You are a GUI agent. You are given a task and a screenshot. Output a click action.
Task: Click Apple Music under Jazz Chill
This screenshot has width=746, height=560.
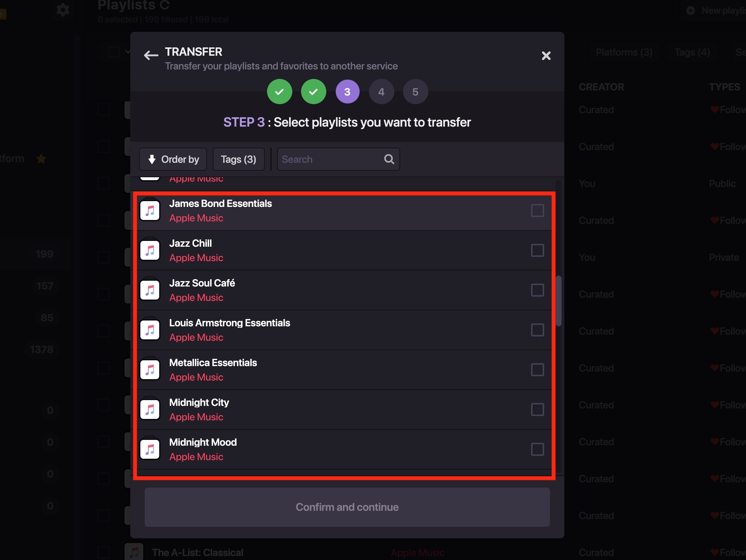click(x=196, y=258)
